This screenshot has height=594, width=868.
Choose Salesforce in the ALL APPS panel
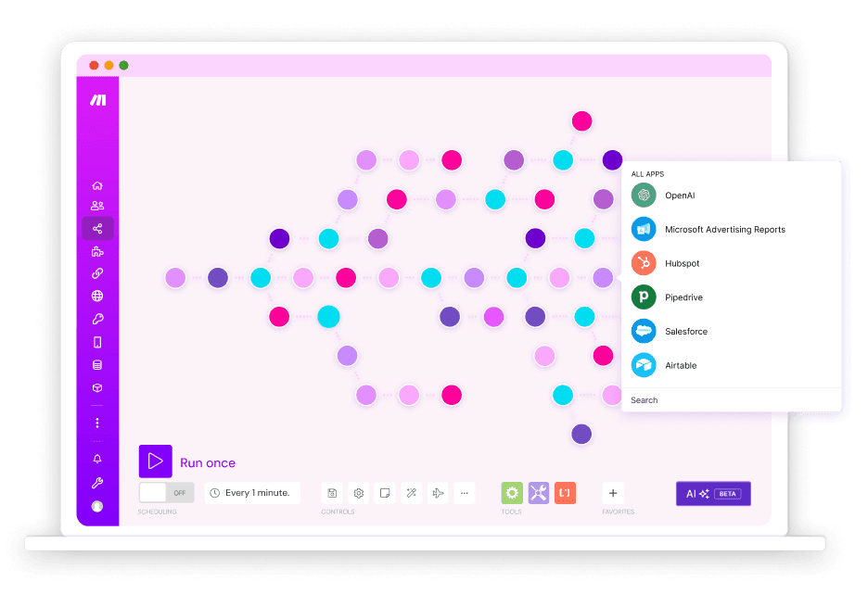[x=686, y=331]
